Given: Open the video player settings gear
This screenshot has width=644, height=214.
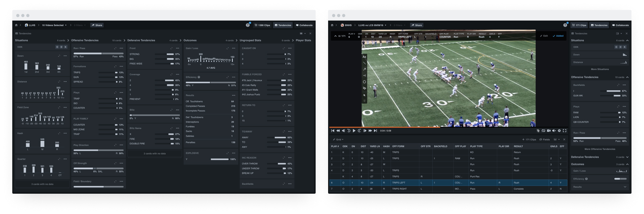Looking at the screenshot, I should pyautogui.click(x=559, y=131).
